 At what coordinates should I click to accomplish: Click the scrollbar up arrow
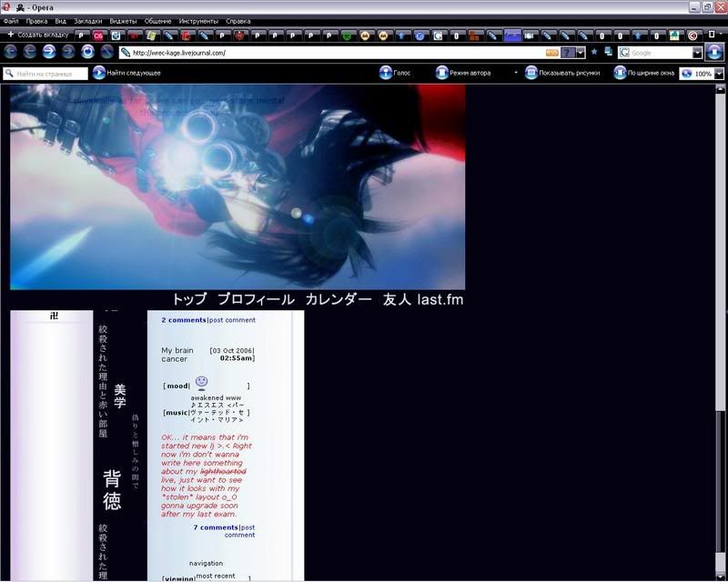[720, 88]
